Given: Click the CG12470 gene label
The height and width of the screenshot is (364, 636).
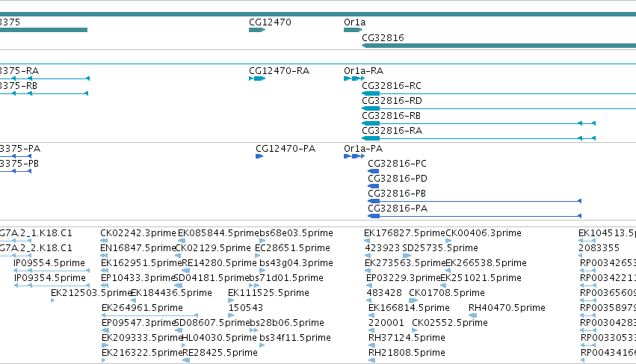Looking at the screenshot, I should tap(270, 22).
